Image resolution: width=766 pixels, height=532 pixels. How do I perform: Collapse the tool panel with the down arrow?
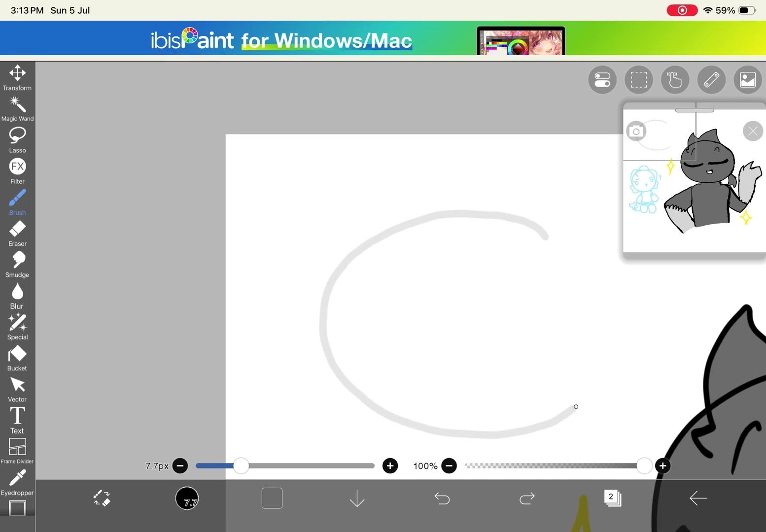pos(357,499)
